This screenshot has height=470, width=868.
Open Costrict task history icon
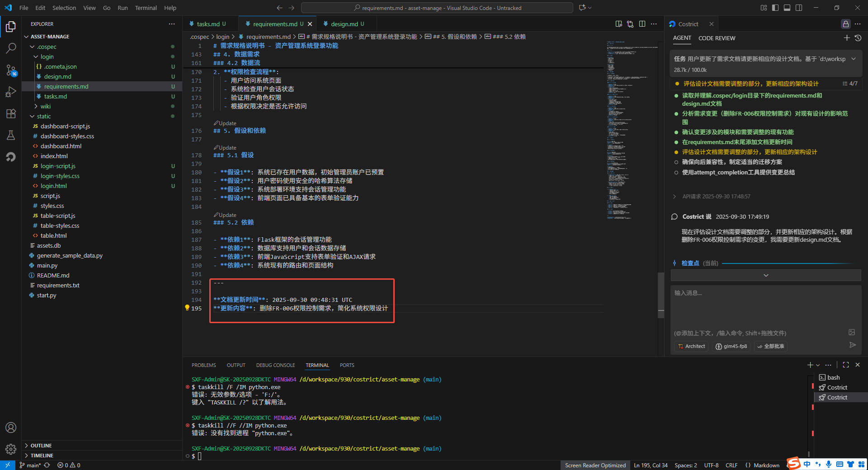tap(858, 38)
